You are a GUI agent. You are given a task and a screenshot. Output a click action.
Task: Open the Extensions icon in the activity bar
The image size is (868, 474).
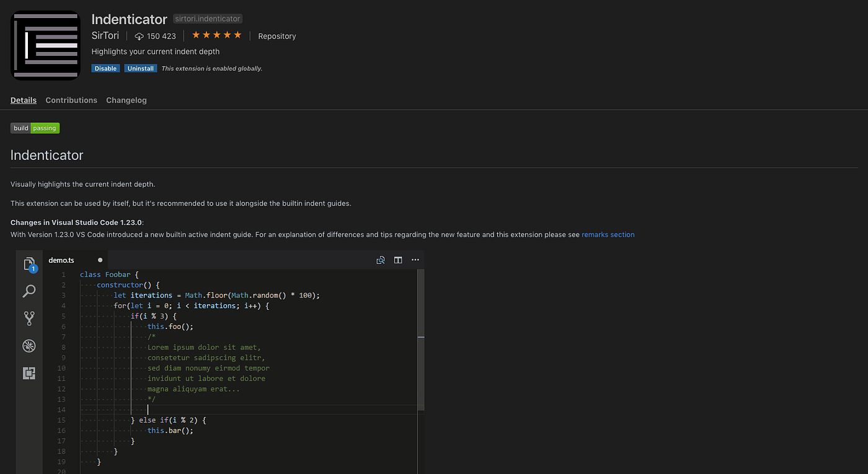[29, 373]
